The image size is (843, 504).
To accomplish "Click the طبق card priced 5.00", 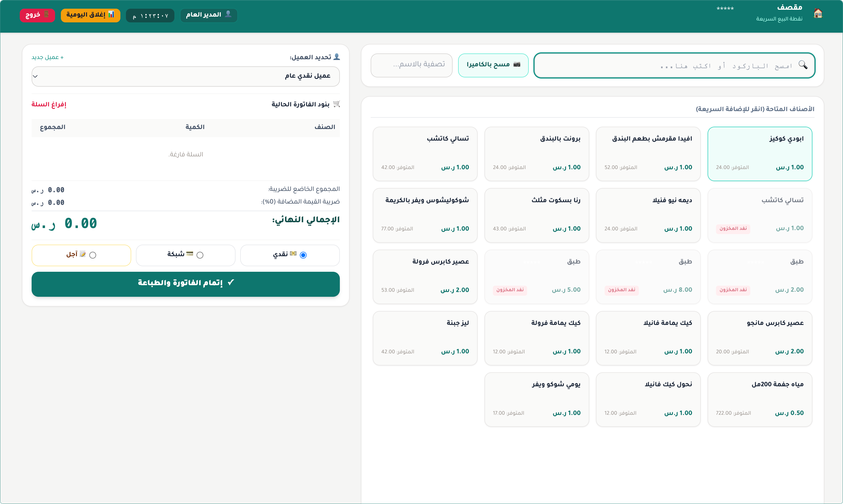I will click(537, 276).
